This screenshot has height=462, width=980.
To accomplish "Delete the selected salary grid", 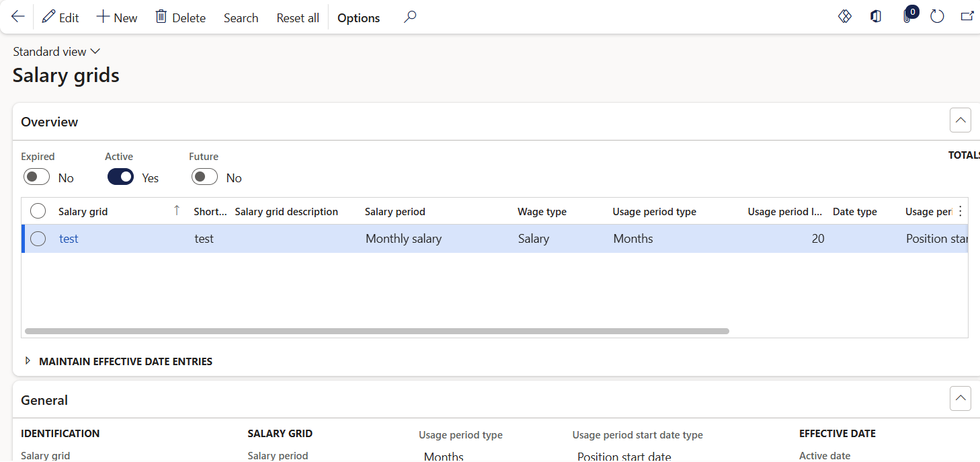I will pyautogui.click(x=181, y=17).
